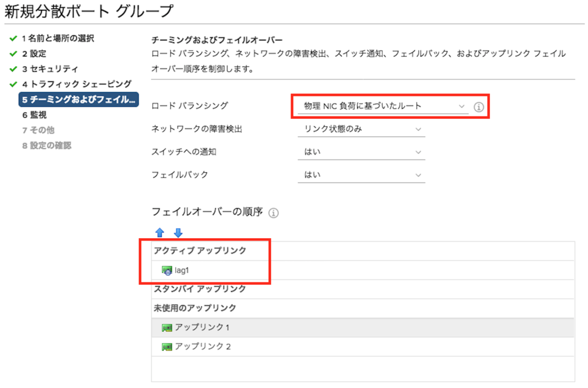Go to step 1 名前と場所の選択
The width and height of the screenshot is (588, 388).
click(58, 38)
